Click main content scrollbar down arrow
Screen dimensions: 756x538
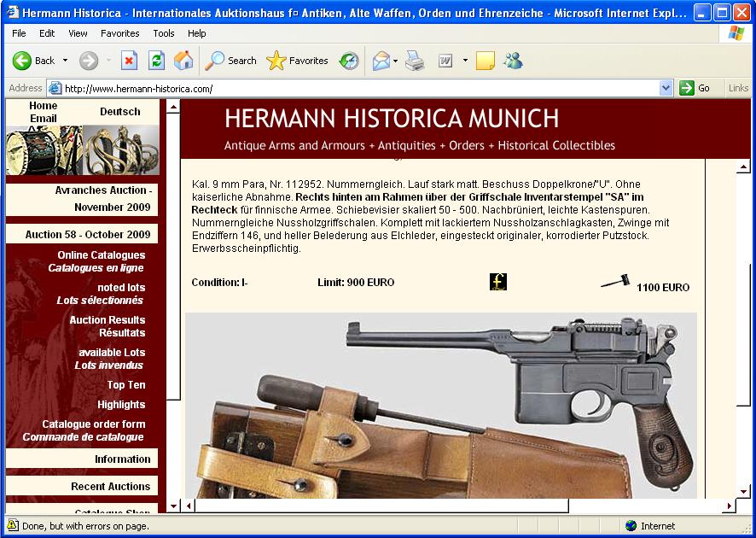[743, 492]
